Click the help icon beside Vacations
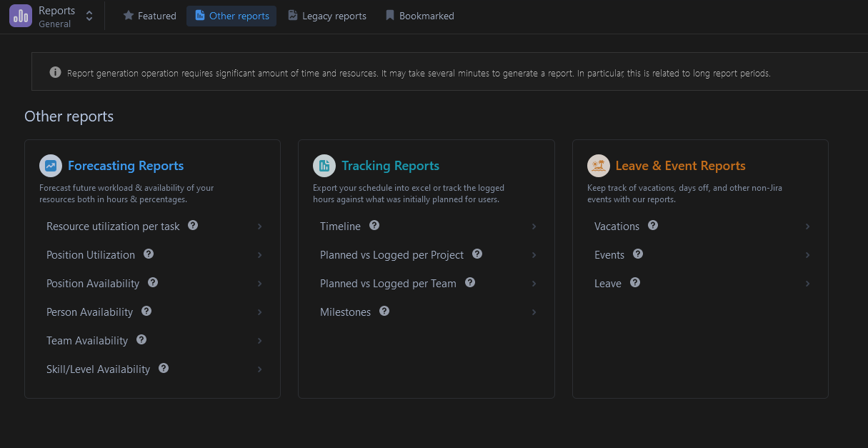This screenshot has width=868, height=448. pyautogui.click(x=653, y=225)
